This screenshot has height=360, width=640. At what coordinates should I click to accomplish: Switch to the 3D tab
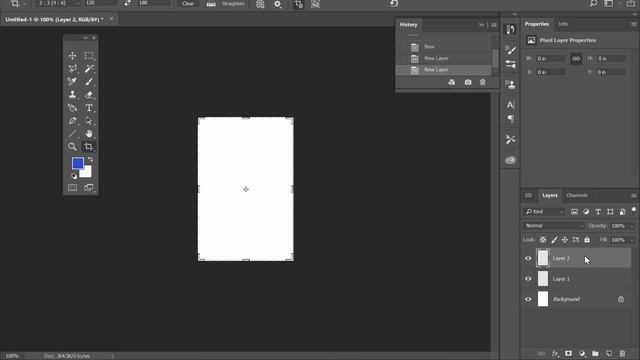tap(528, 196)
